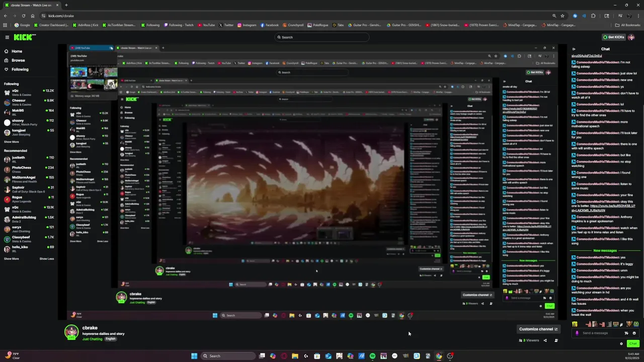Open justketh recommended channel
Viewport: 644px width, 362px height.
click(x=29, y=159)
